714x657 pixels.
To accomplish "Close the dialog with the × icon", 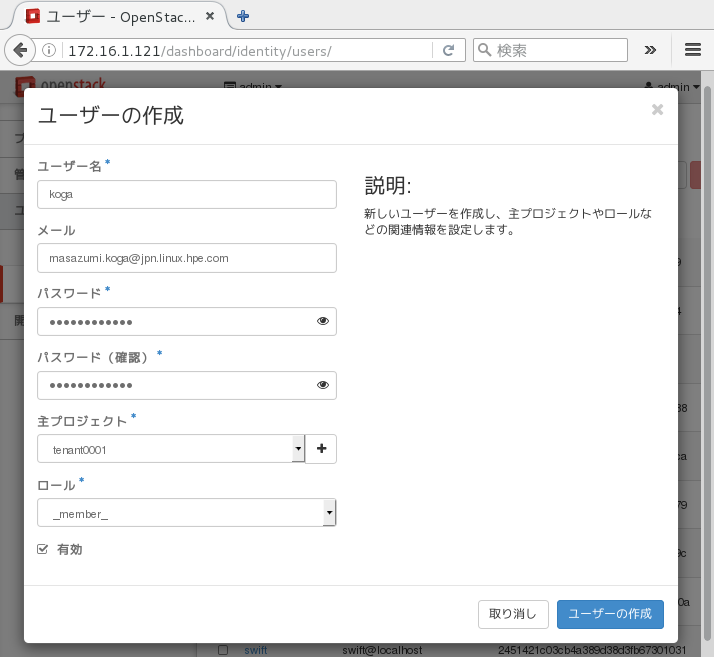I will tap(657, 110).
